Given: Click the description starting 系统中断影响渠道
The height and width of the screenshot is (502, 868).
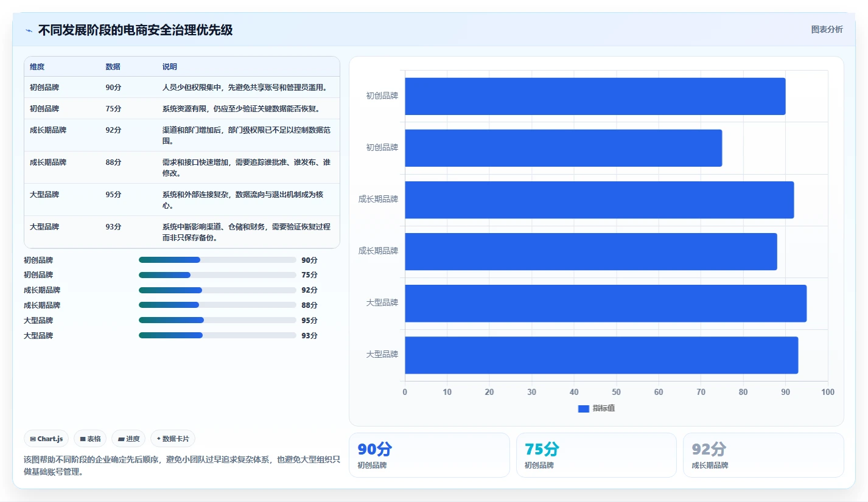Looking at the screenshot, I should (x=247, y=232).
